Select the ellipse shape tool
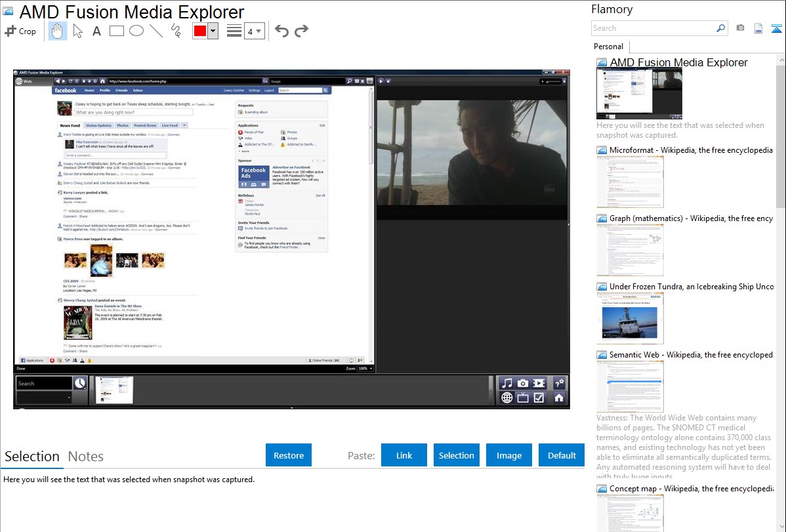This screenshot has height=532, width=786. (136, 31)
